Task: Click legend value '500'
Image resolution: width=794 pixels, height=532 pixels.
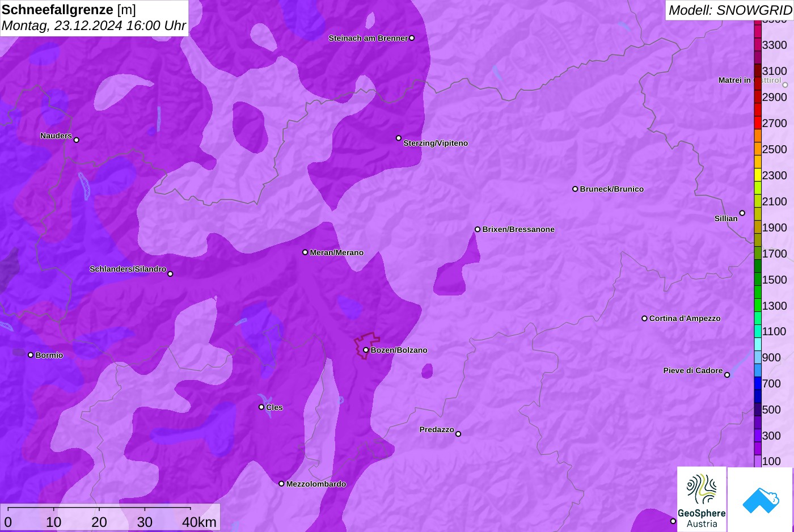Action: pos(771,409)
